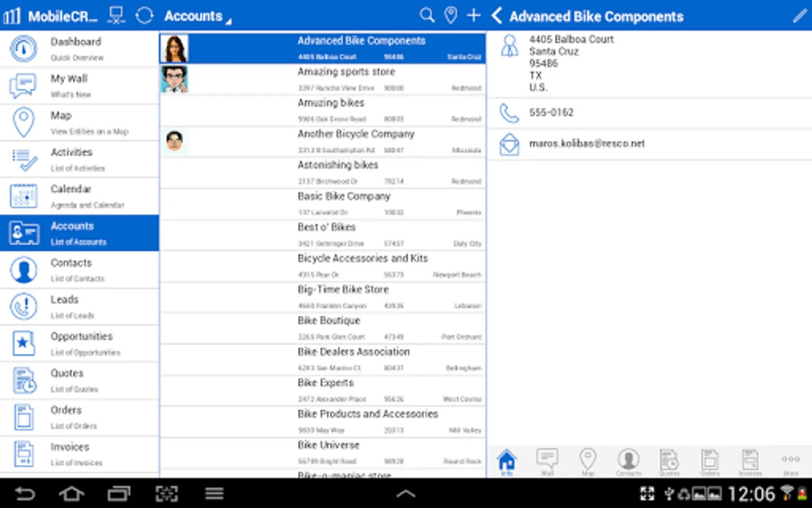812x508 pixels.
Task: Select Accounts in the sidebar
Action: point(80,233)
